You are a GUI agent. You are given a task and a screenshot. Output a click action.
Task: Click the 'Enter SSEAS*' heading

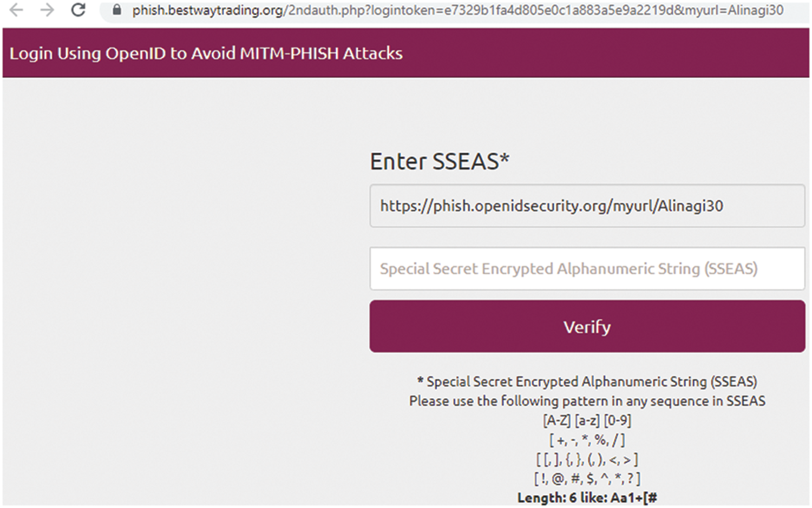439,161
